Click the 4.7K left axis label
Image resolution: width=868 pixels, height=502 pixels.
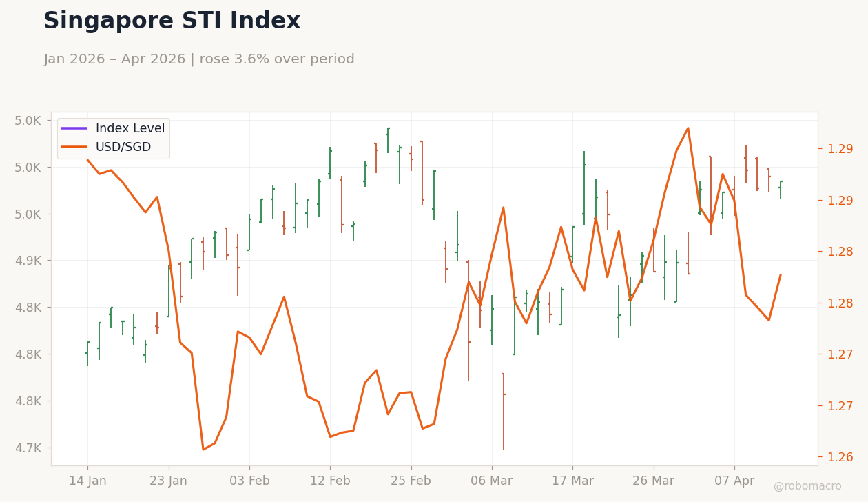[x=29, y=448]
